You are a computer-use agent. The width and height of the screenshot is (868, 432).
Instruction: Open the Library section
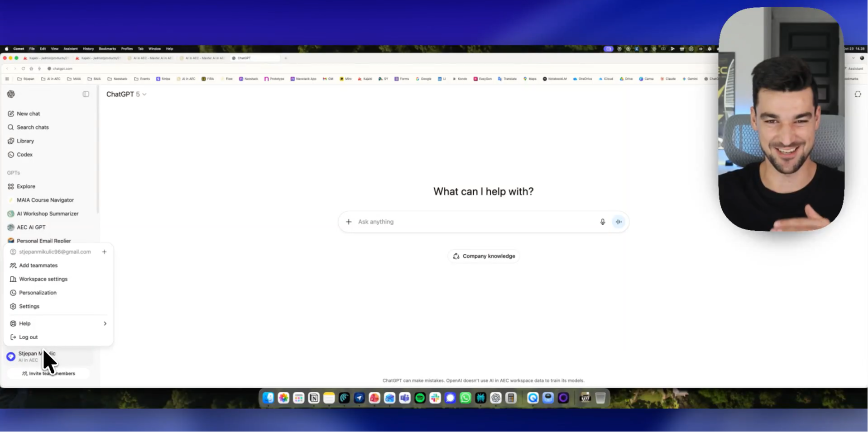[x=21, y=141]
